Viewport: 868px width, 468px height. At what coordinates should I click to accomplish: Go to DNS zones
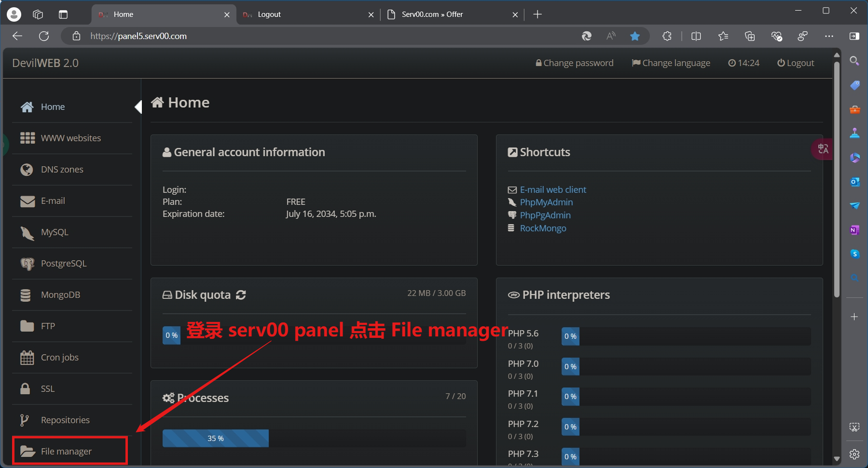tap(72, 170)
